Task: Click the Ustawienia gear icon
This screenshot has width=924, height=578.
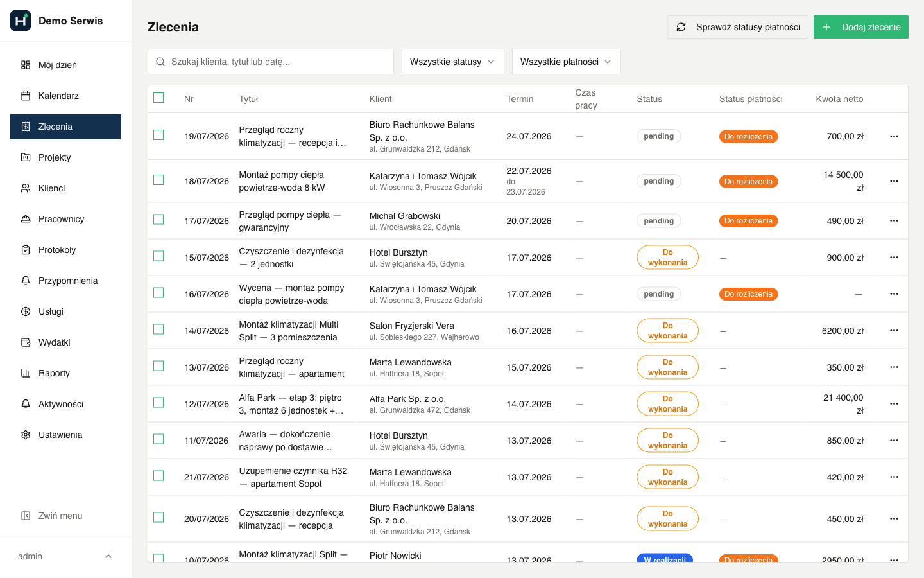Action: pos(26,435)
